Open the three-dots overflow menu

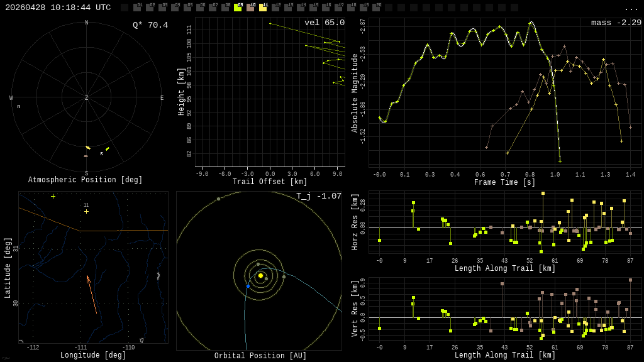[x=631, y=9]
